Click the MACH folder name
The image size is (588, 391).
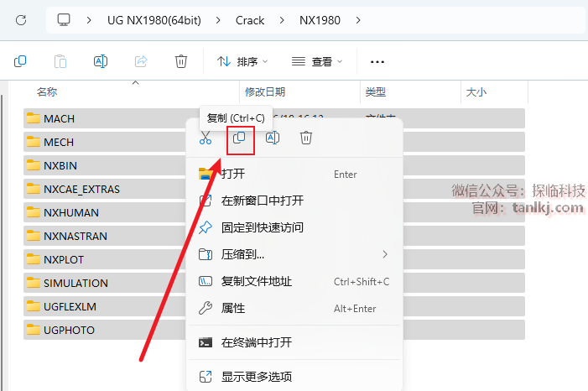[60, 118]
